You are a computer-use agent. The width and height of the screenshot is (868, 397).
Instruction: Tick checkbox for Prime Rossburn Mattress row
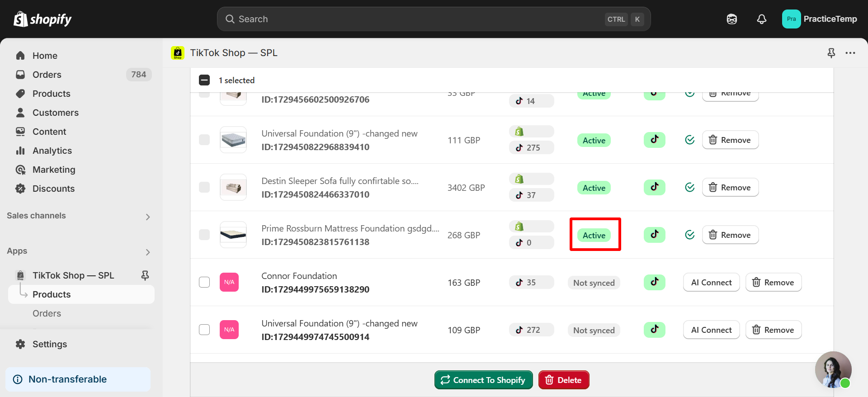point(204,235)
